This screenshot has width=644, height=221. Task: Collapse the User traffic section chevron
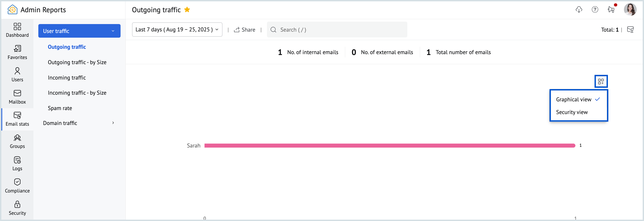pyautogui.click(x=113, y=31)
